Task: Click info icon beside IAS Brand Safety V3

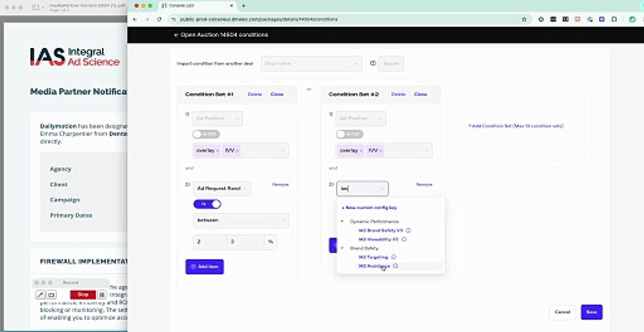Action: [408, 230]
